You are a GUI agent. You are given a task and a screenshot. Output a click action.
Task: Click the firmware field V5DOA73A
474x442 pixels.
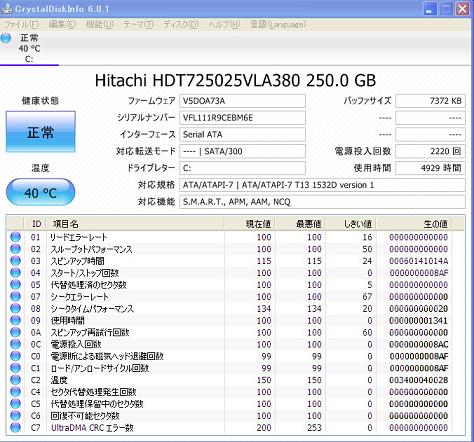[242, 101]
